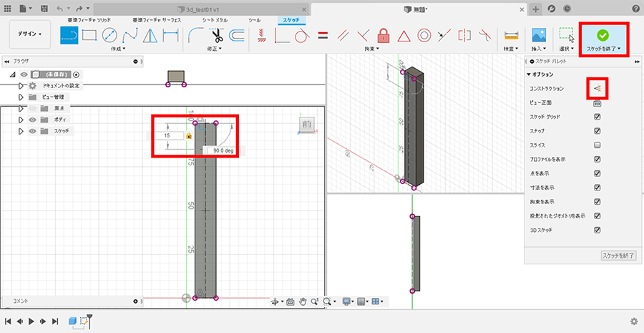This screenshot has height=333, width=644.
Task: Apply the Lock constraint padlock icon
Action: [x=384, y=34]
